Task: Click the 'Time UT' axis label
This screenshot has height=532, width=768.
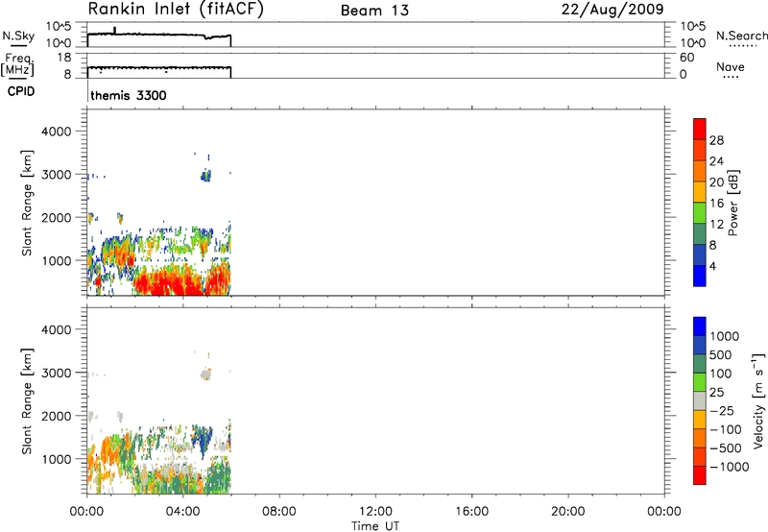Action: (375, 526)
